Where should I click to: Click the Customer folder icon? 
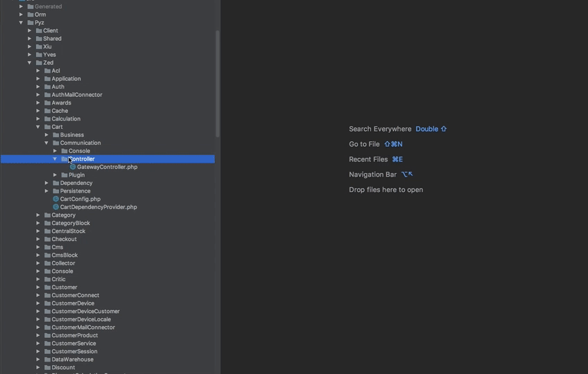[47, 287]
